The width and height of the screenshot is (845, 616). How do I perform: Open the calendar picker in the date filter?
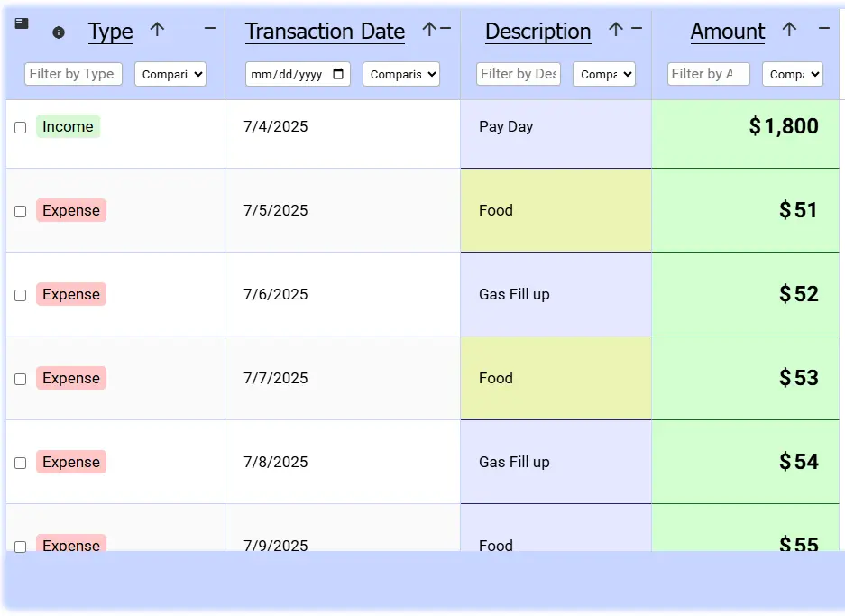click(x=337, y=74)
